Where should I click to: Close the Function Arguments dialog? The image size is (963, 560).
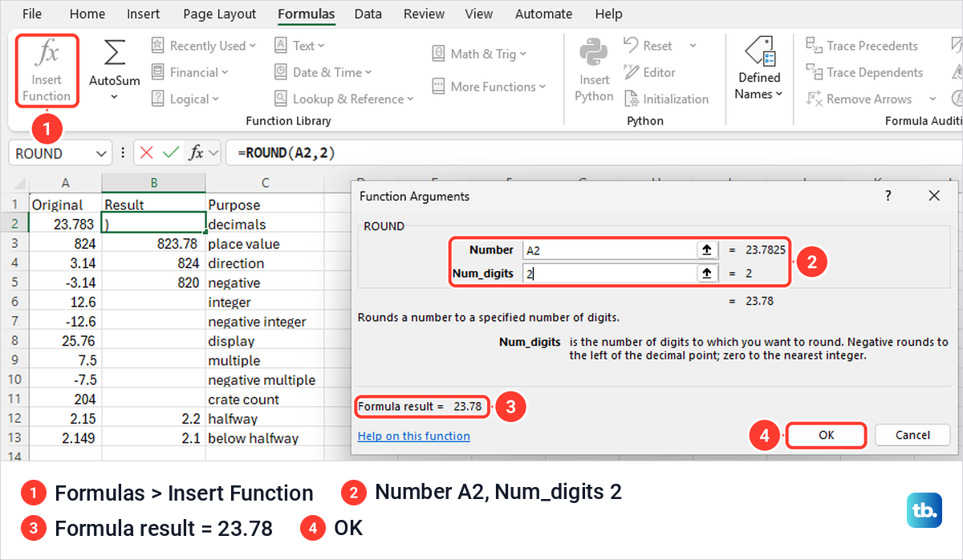tap(933, 196)
